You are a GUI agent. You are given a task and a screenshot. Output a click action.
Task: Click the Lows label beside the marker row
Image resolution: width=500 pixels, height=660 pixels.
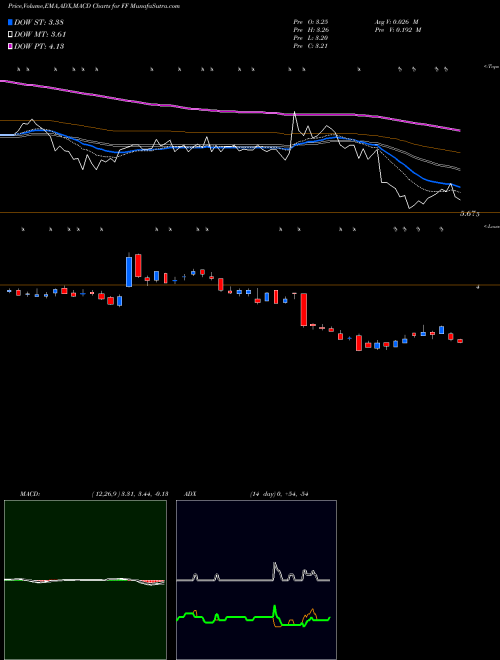pyautogui.click(x=492, y=226)
